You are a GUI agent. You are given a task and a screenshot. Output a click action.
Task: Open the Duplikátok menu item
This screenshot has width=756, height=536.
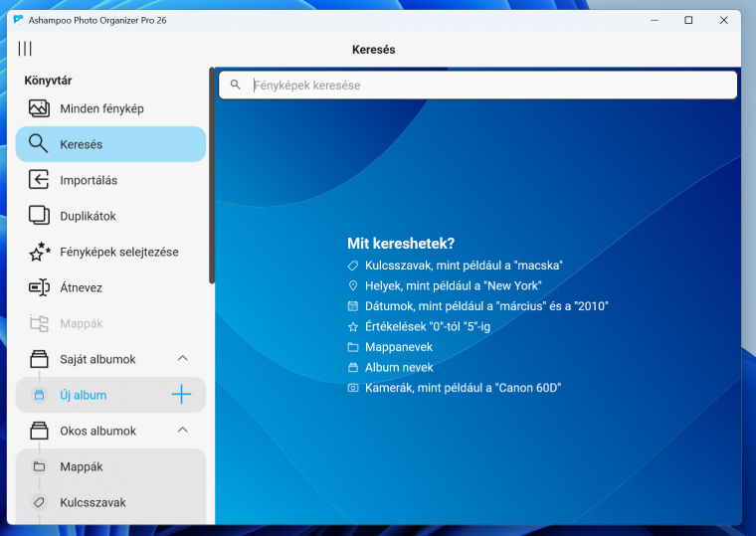pos(88,216)
